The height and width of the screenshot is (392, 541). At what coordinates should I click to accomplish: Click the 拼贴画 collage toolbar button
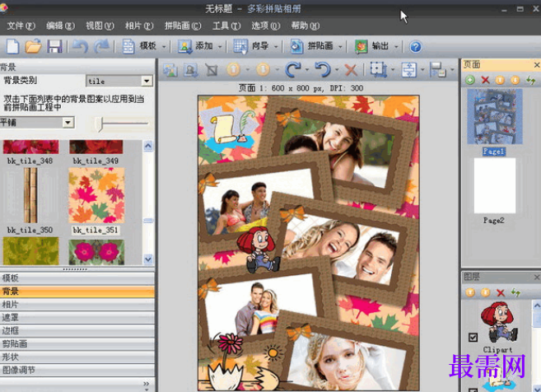(x=312, y=46)
